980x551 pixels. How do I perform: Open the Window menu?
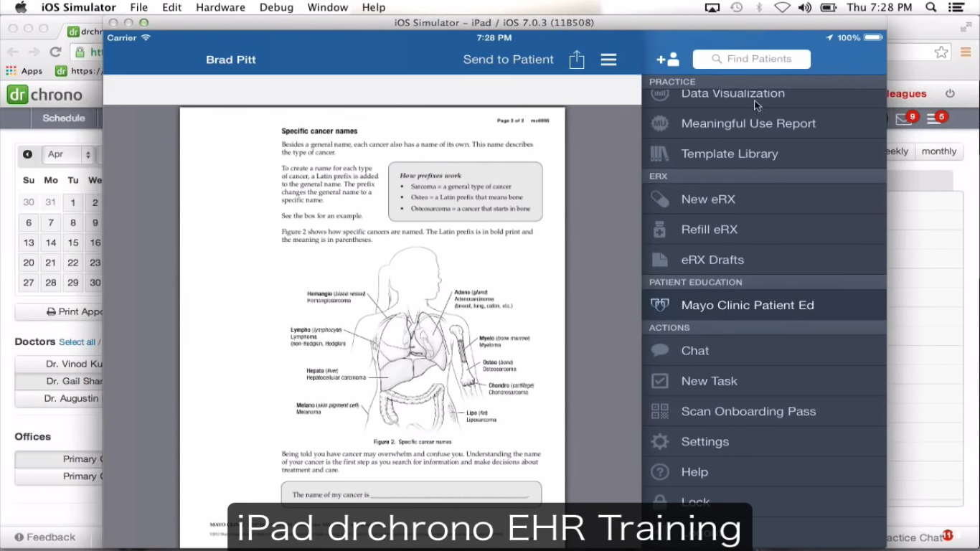328,7
